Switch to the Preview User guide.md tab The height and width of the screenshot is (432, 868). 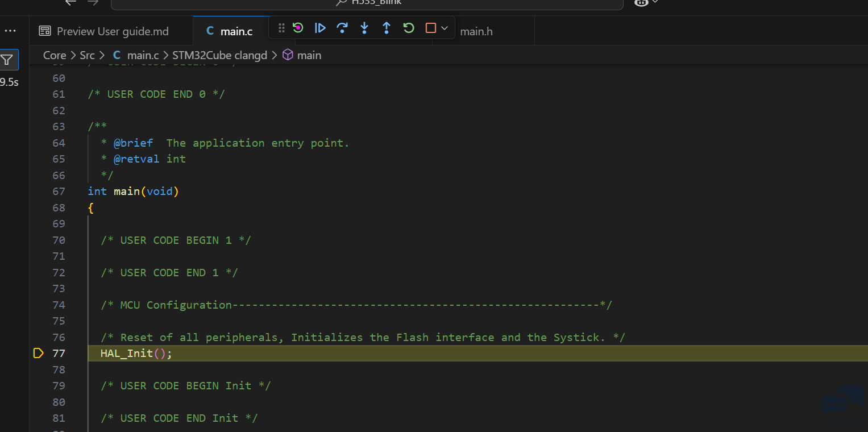point(105,31)
